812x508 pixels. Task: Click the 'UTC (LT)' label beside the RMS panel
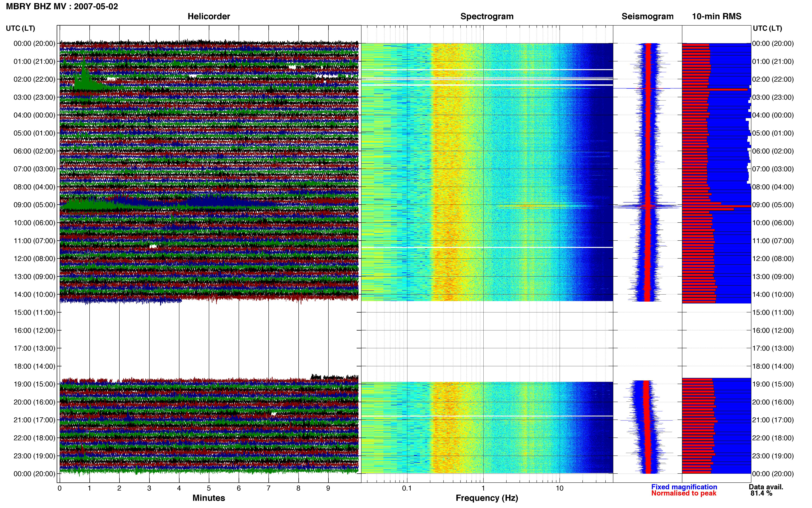click(x=767, y=28)
